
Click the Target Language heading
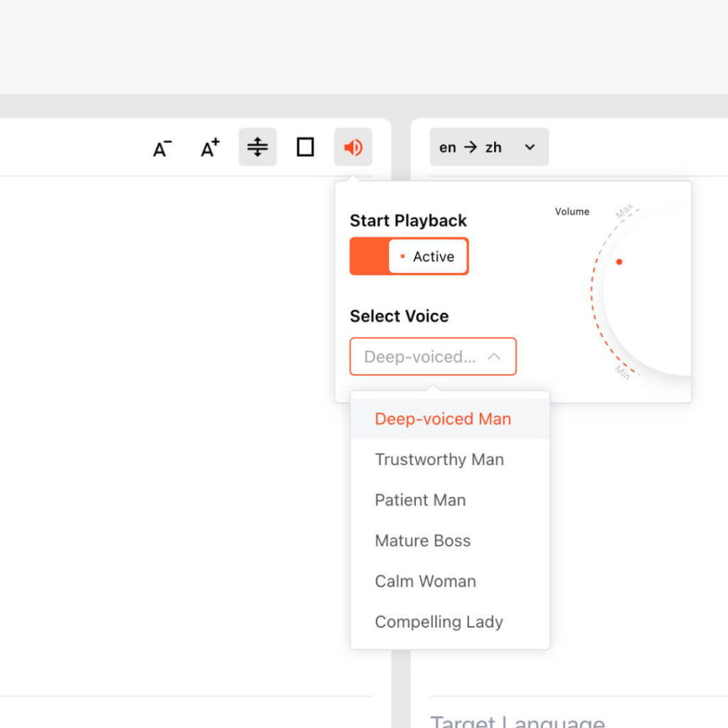point(517,719)
